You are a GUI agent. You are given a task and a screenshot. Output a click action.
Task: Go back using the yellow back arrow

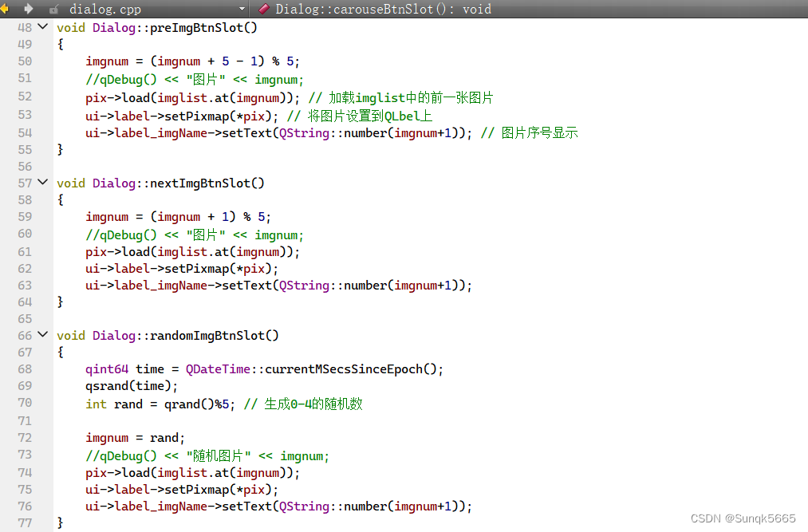[4, 9]
